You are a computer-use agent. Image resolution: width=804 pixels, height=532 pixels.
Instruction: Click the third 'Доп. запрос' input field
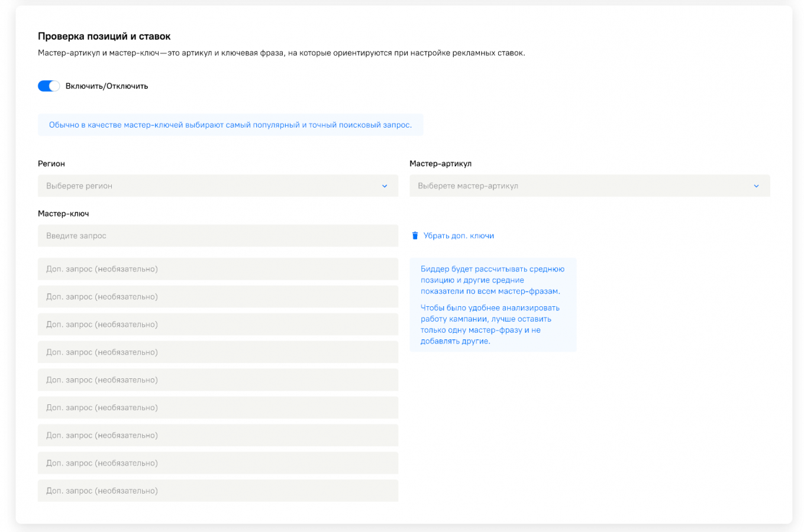click(218, 325)
